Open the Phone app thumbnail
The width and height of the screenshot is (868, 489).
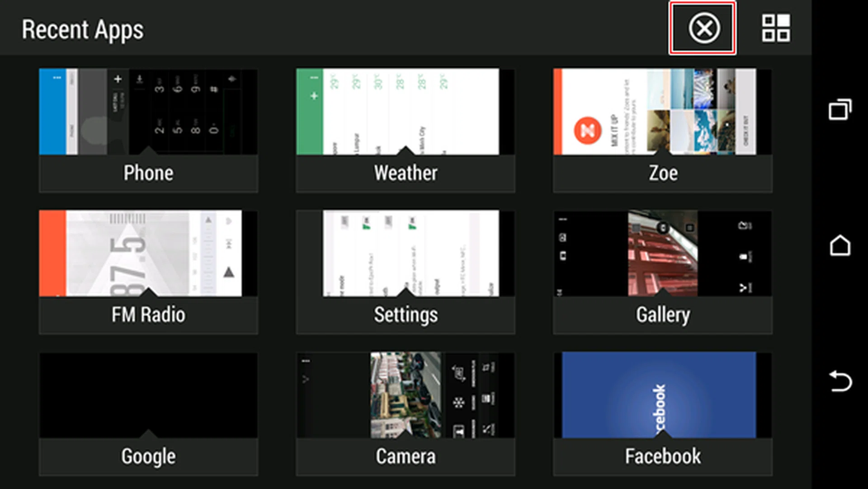pos(148,112)
